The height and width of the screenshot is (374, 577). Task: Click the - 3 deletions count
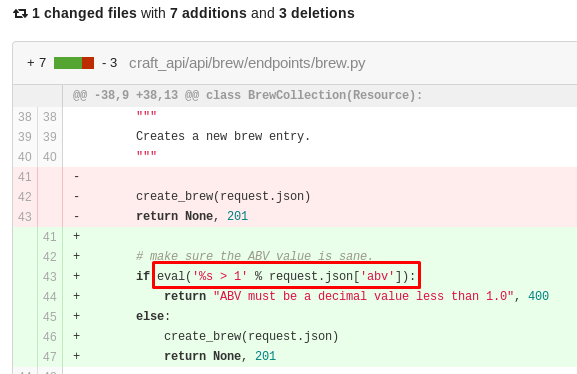click(109, 63)
